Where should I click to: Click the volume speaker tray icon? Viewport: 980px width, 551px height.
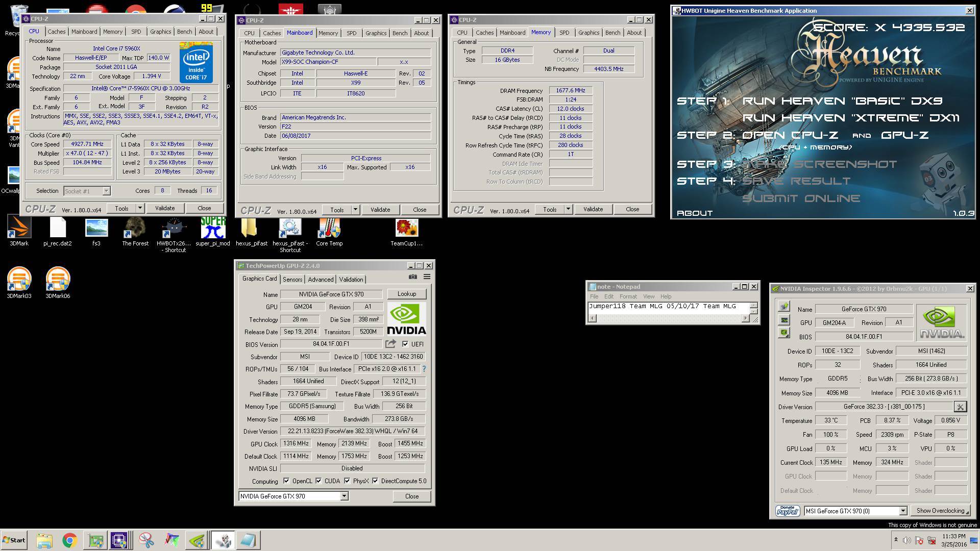click(907, 540)
